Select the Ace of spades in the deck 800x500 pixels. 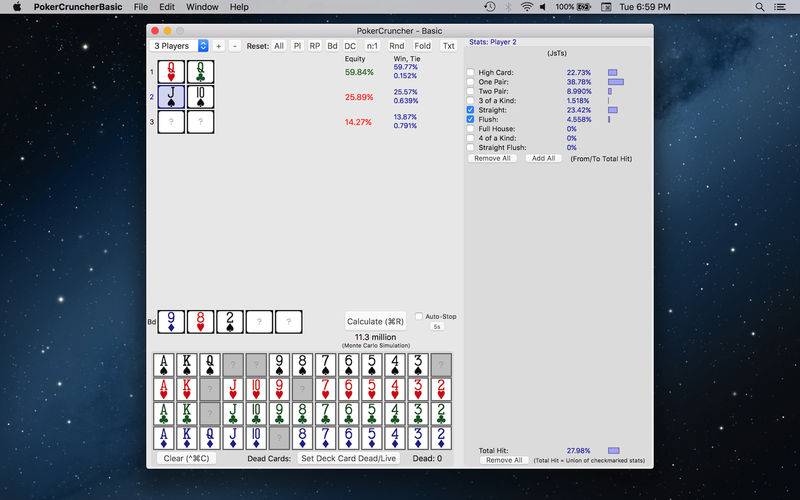165,364
